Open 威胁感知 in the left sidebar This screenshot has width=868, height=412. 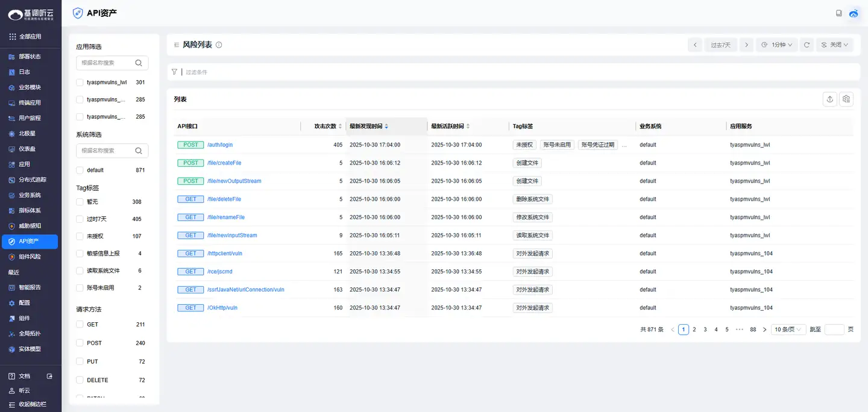point(30,226)
